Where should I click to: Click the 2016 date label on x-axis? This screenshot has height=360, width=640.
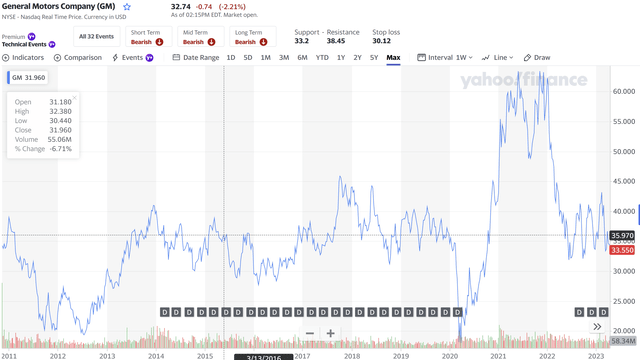click(x=264, y=357)
